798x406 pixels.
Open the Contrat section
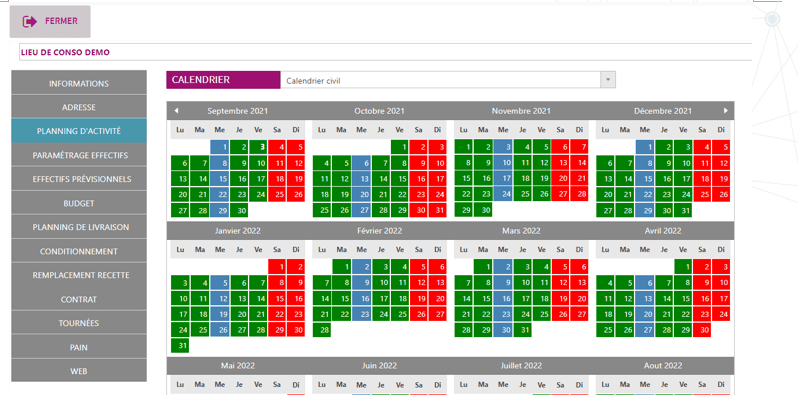[79, 299]
